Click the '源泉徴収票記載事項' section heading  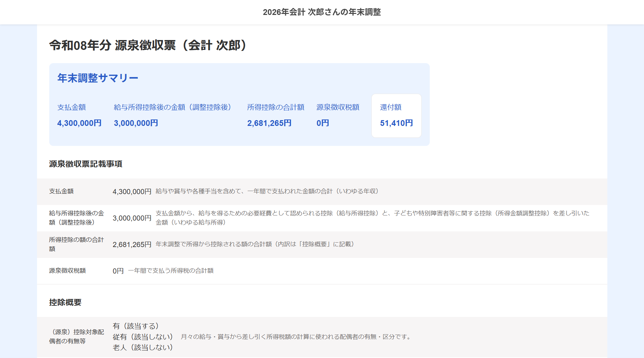[x=86, y=164]
